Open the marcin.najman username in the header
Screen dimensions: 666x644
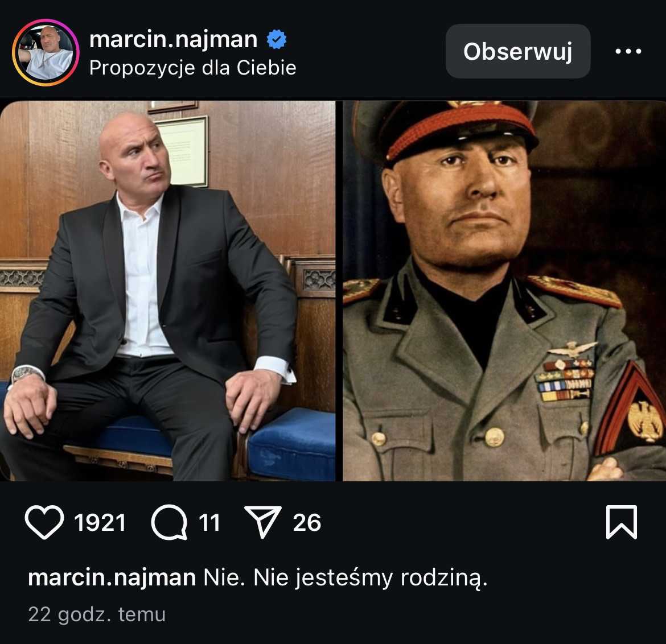pos(173,40)
